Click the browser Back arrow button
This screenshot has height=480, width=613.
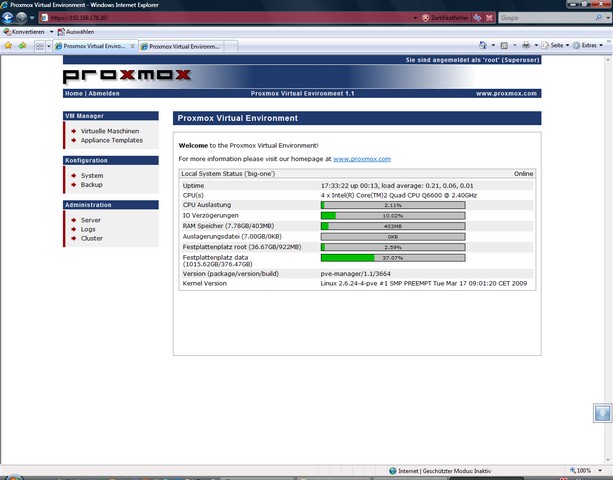[8, 18]
